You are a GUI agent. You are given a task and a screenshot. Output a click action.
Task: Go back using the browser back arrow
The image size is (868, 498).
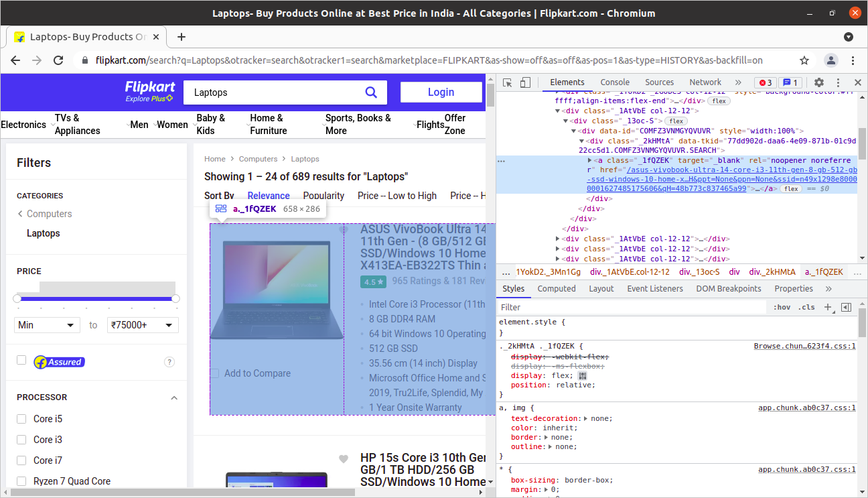click(x=15, y=60)
